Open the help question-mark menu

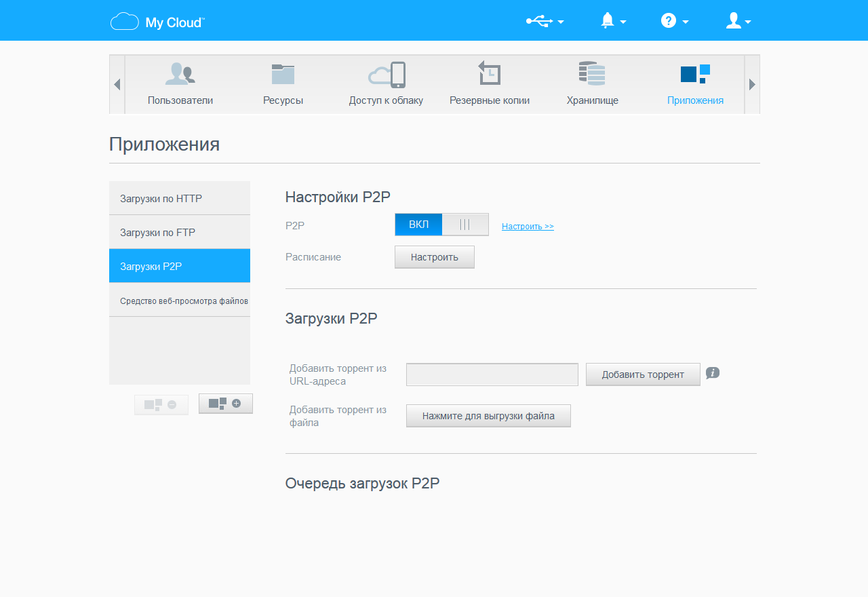tap(675, 22)
